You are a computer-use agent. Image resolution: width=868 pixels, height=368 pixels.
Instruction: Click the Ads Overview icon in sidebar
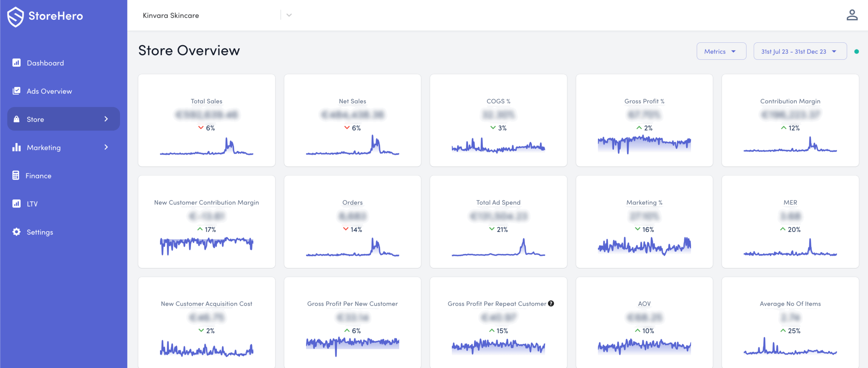tap(16, 91)
